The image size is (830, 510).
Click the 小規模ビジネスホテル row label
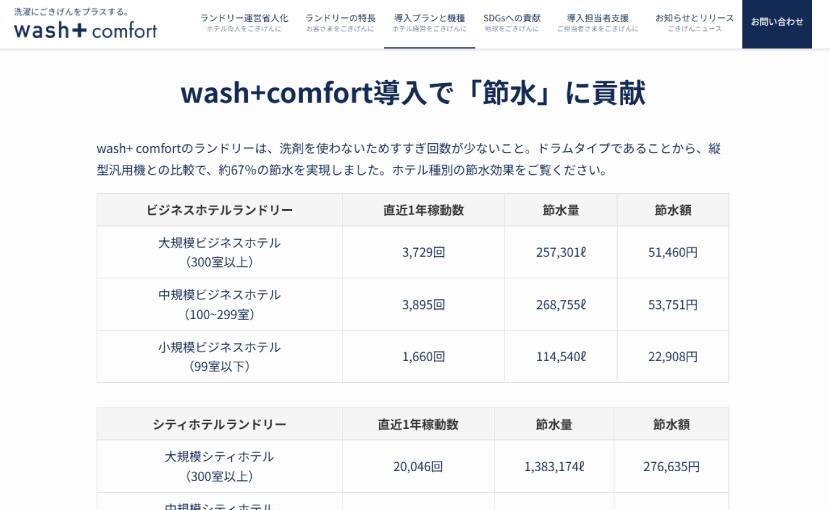tap(219, 356)
